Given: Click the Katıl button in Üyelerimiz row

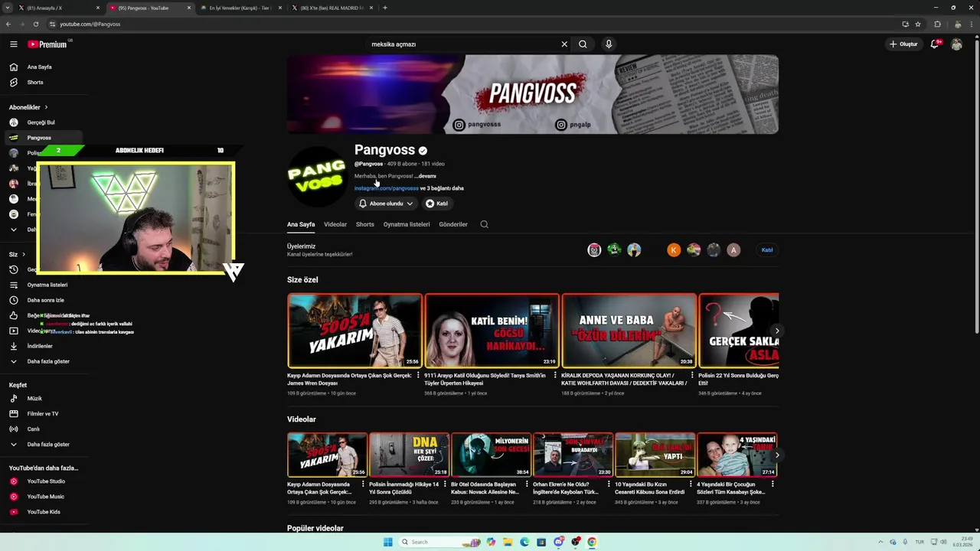Looking at the screenshot, I should [766, 250].
